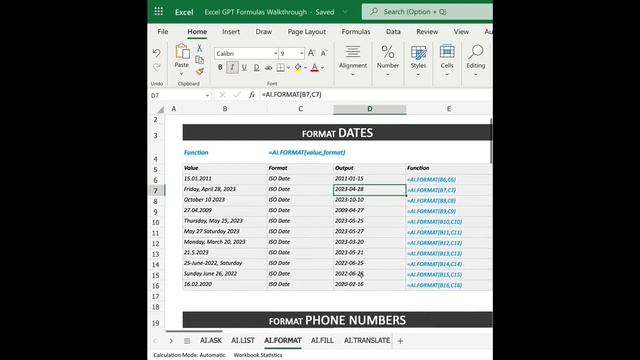Click the Undo arrow icon

157,53
